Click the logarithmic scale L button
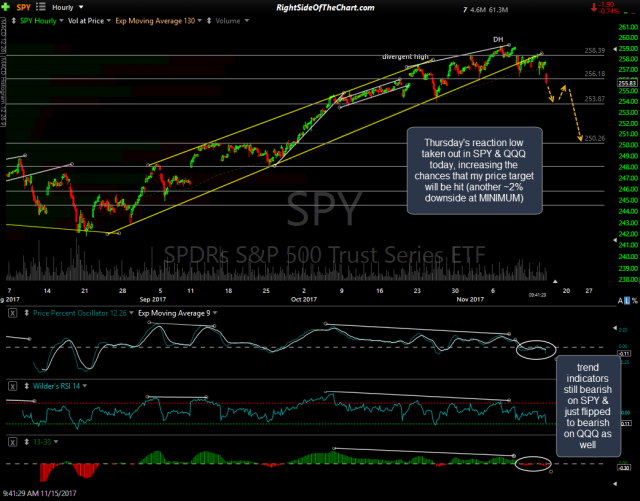Screen dimensions: 640x501 pos(627,301)
